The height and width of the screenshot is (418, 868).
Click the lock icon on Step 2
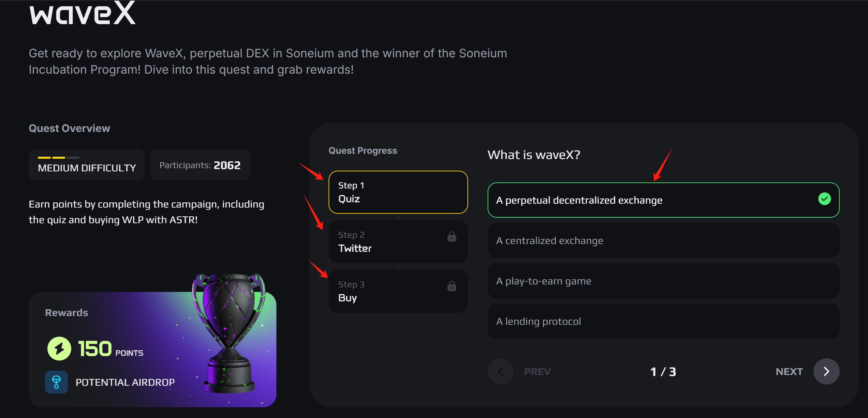[451, 237]
